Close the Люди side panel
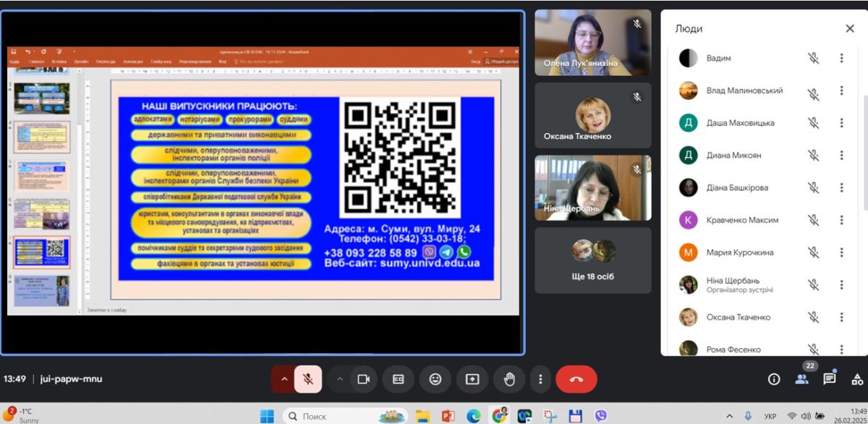Screen dimensions: 868x424 (x=850, y=29)
